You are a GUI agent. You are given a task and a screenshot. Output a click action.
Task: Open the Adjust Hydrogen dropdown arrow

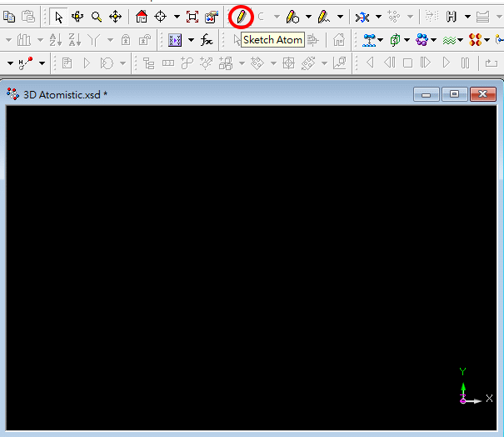pyautogui.click(x=467, y=17)
